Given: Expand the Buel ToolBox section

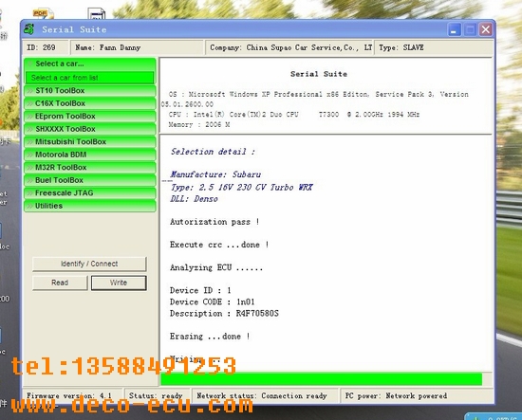Looking at the screenshot, I should point(90,180).
